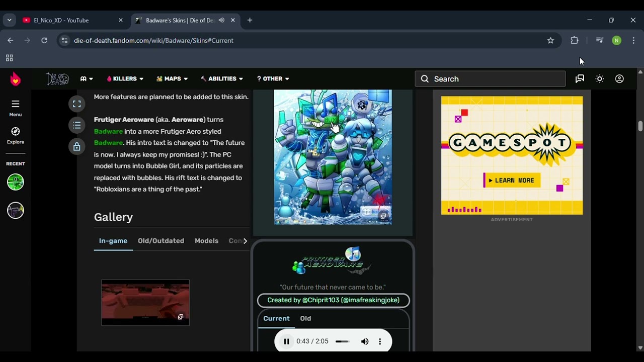Open the Chrome media controls icon

tap(599, 40)
